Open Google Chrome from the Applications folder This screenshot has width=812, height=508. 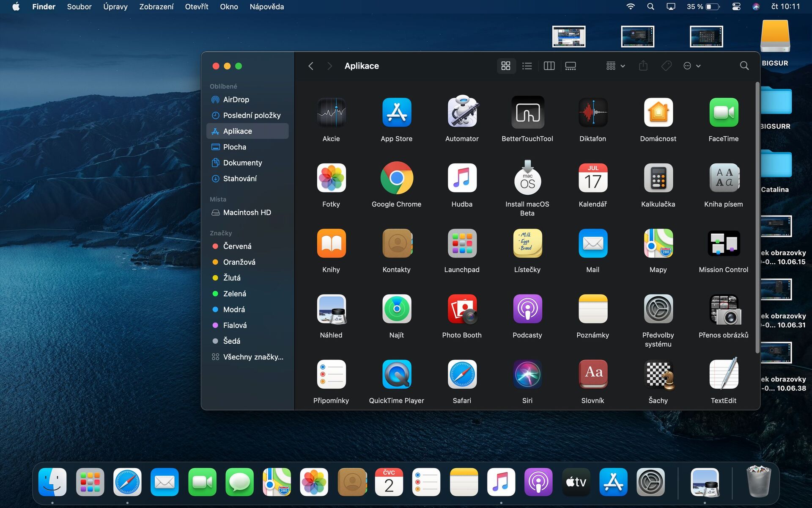coord(396,178)
